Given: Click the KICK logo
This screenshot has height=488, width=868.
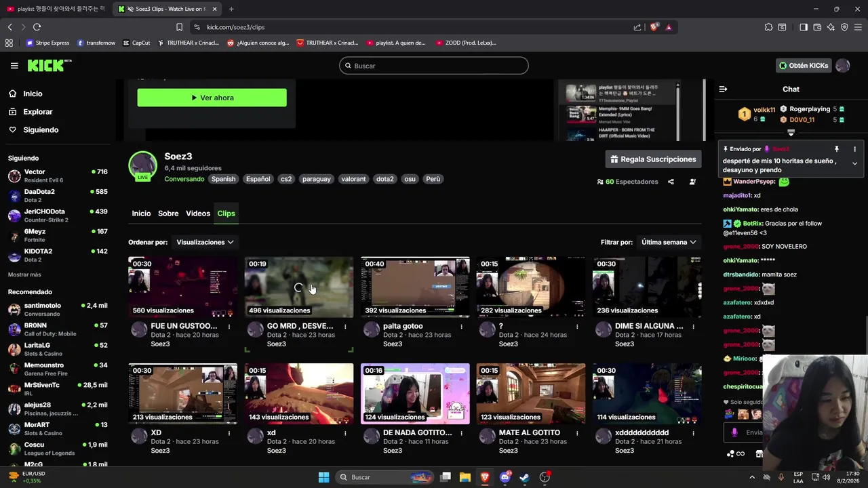Looking at the screenshot, I should click(49, 65).
